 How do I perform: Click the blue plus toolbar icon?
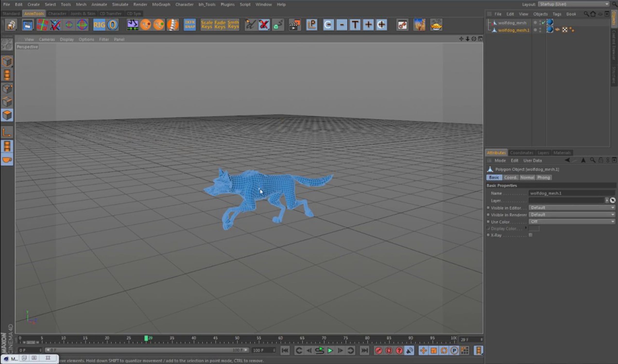coord(368,25)
